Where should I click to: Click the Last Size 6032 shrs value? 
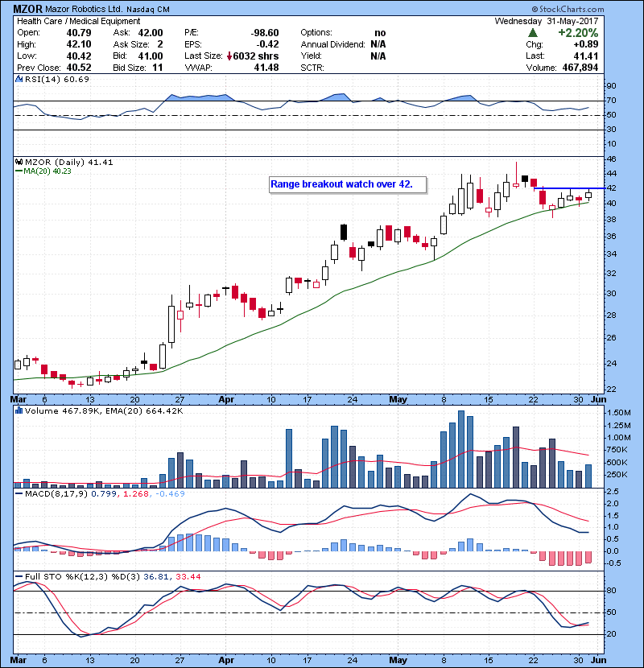point(256,56)
